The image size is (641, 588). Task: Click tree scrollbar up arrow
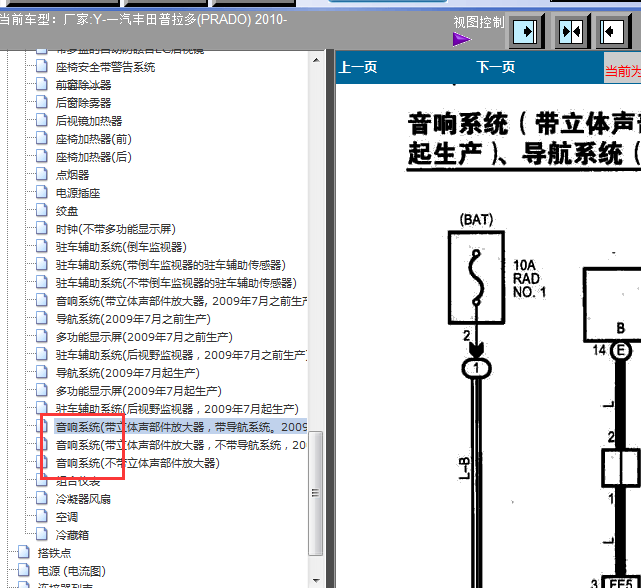pyautogui.click(x=316, y=60)
